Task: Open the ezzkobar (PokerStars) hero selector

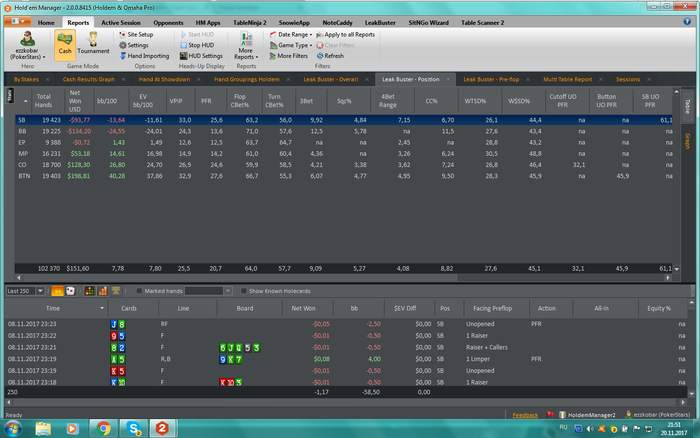Action: click(x=28, y=46)
